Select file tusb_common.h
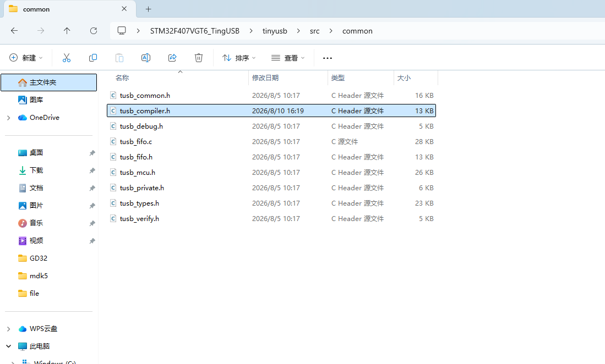The width and height of the screenshot is (605, 364). pos(271,95)
